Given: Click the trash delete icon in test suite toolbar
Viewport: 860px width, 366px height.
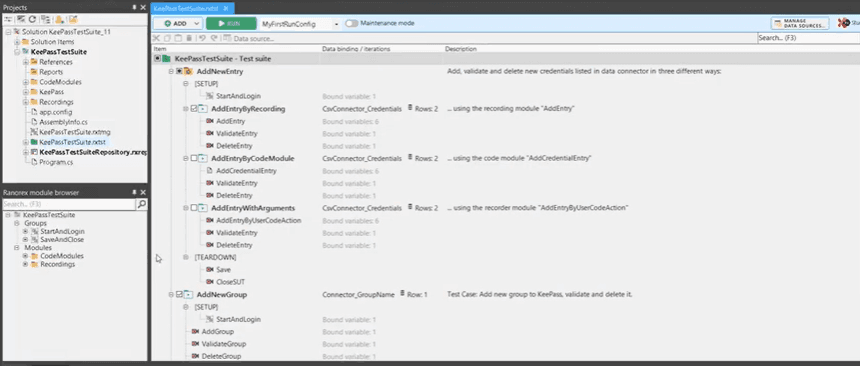Looking at the screenshot, I should (x=189, y=38).
